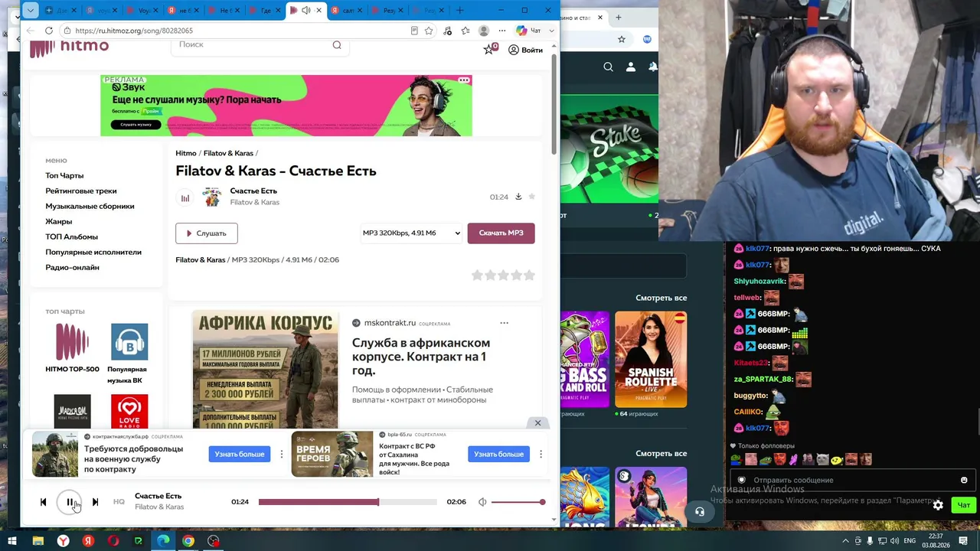Click the Hitmo breadcrumb link
Image resolution: width=980 pixels, height=551 pixels.
click(186, 153)
